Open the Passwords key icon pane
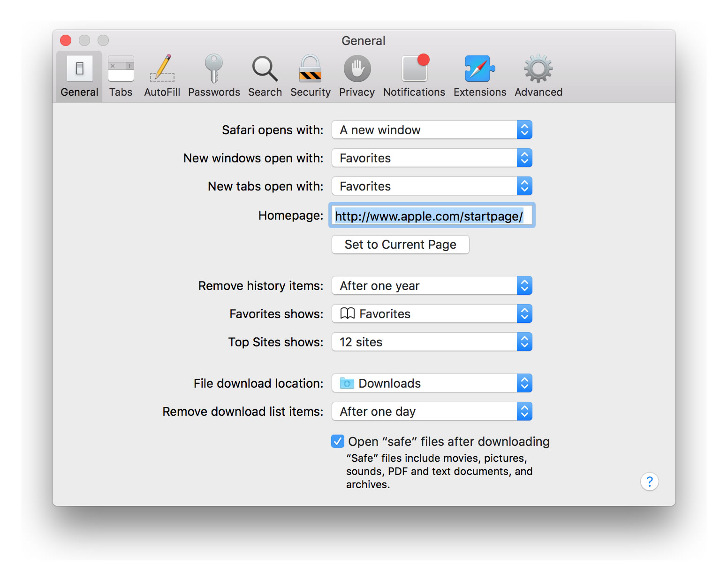Image resolution: width=728 pixels, height=581 pixels. pos(214,76)
